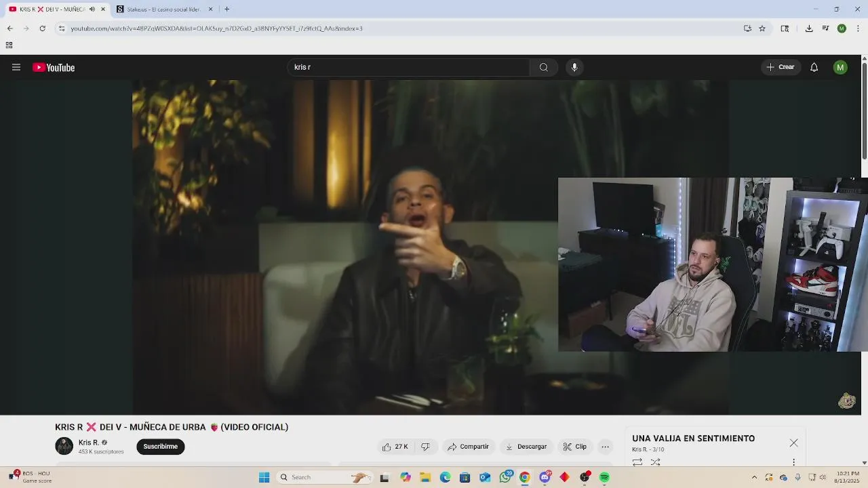Go forward in browser history
This screenshot has height=488, width=868.
26,28
